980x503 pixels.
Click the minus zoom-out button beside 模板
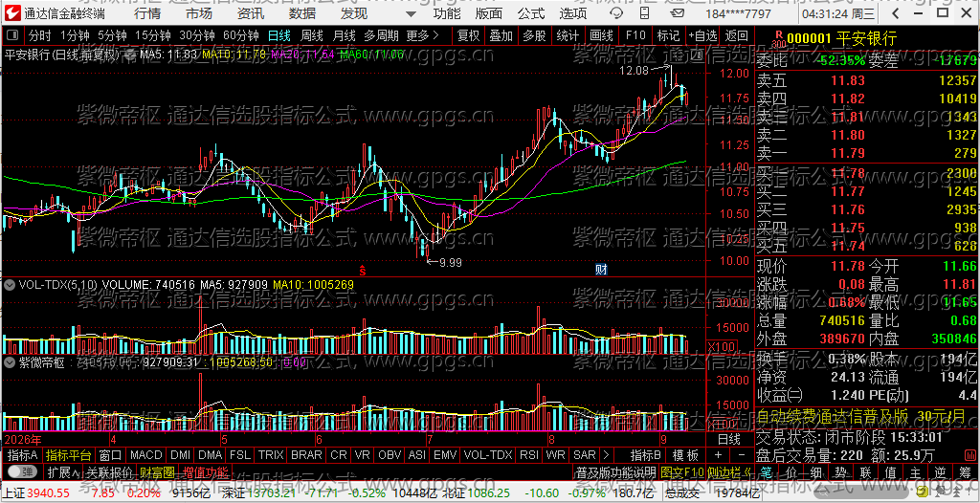[742, 455]
